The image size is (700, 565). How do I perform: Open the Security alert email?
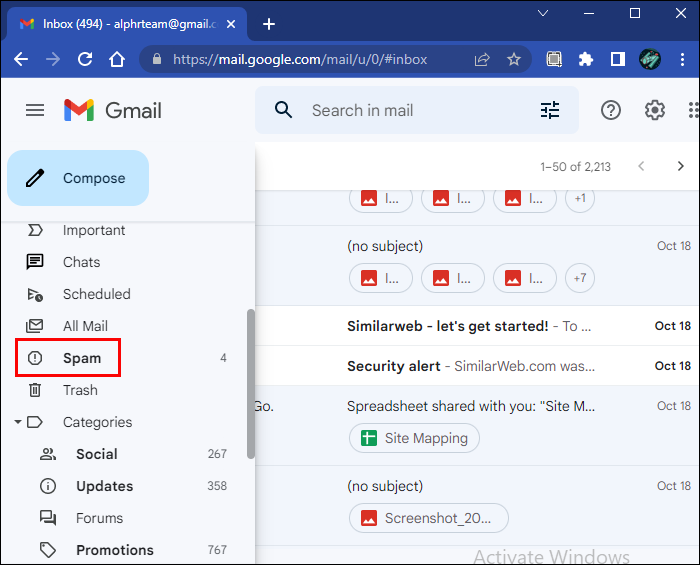pos(476,366)
